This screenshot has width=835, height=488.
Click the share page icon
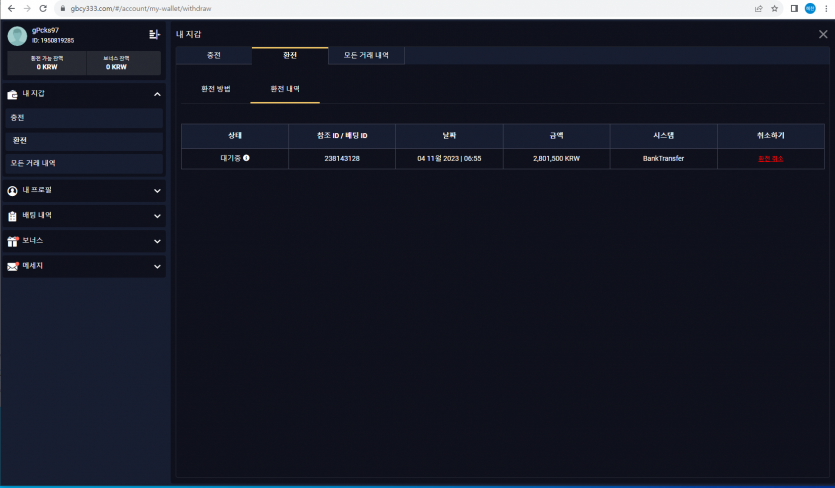[758, 9]
